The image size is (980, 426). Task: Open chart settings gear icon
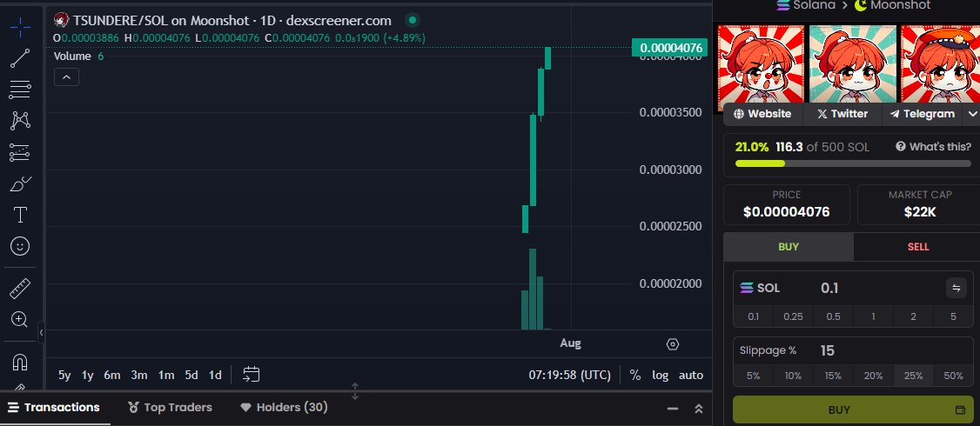click(x=673, y=344)
